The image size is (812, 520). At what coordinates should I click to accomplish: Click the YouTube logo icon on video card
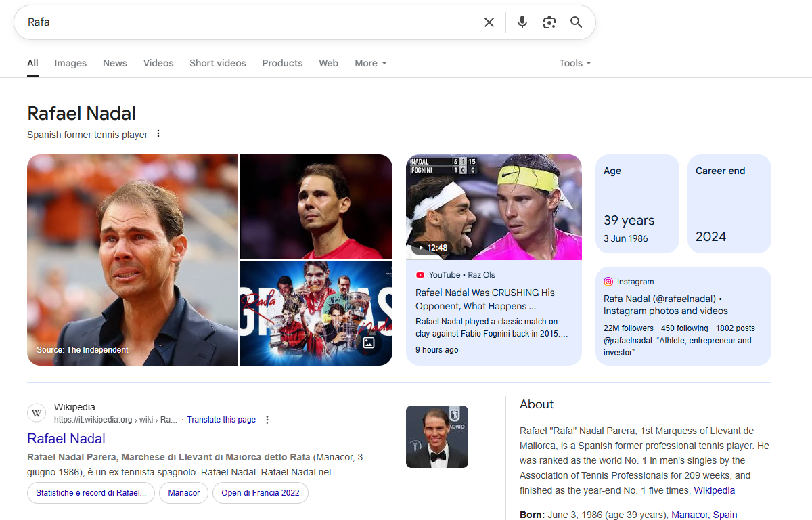(420, 275)
